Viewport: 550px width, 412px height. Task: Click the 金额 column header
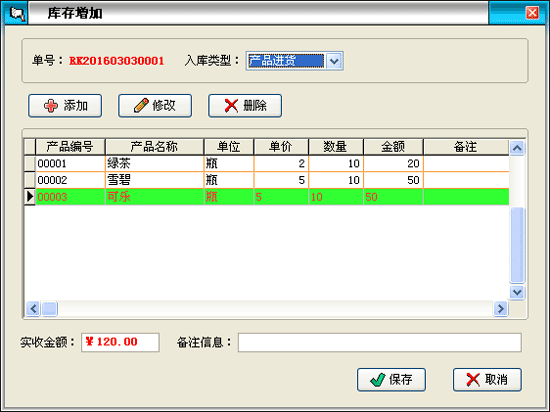coord(393,147)
